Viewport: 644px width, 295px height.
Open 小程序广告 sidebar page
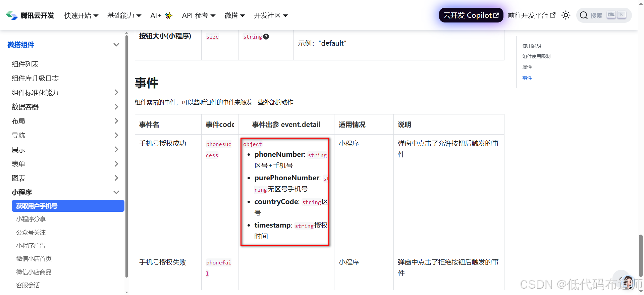pyautogui.click(x=31, y=245)
